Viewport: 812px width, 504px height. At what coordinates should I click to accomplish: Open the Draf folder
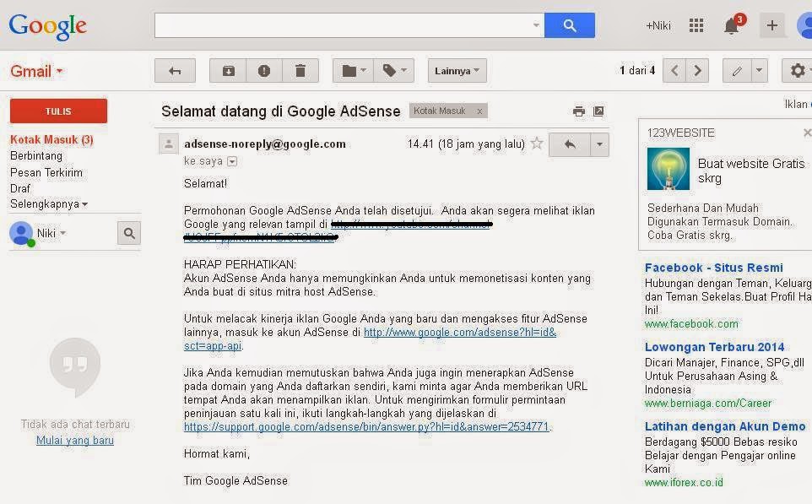click(x=20, y=188)
